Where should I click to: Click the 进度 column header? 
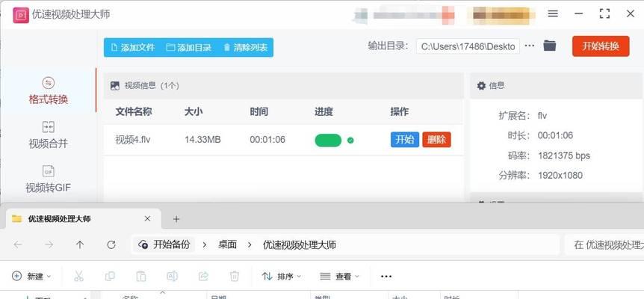323,111
